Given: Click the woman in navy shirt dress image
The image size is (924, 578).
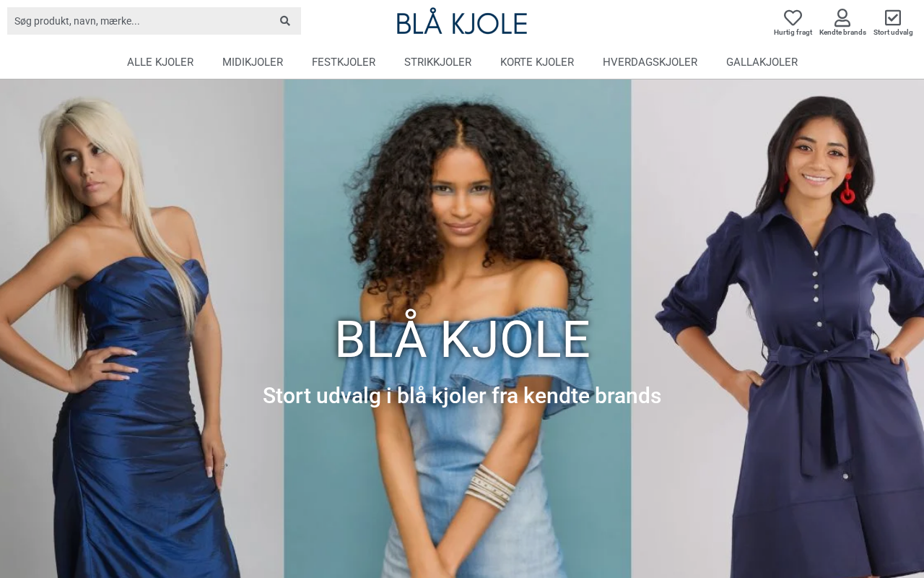Looking at the screenshot, I should (777, 329).
